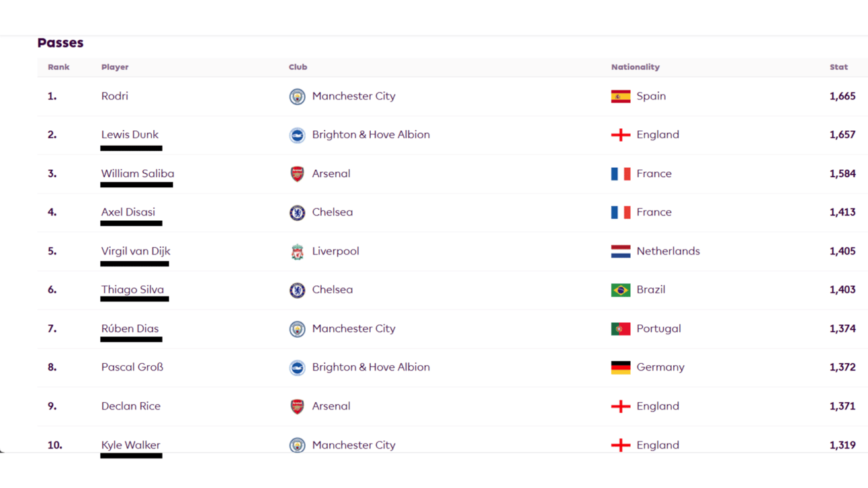
Task: Click the Portugal flag in Rúben Dias's row
Action: (621, 329)
